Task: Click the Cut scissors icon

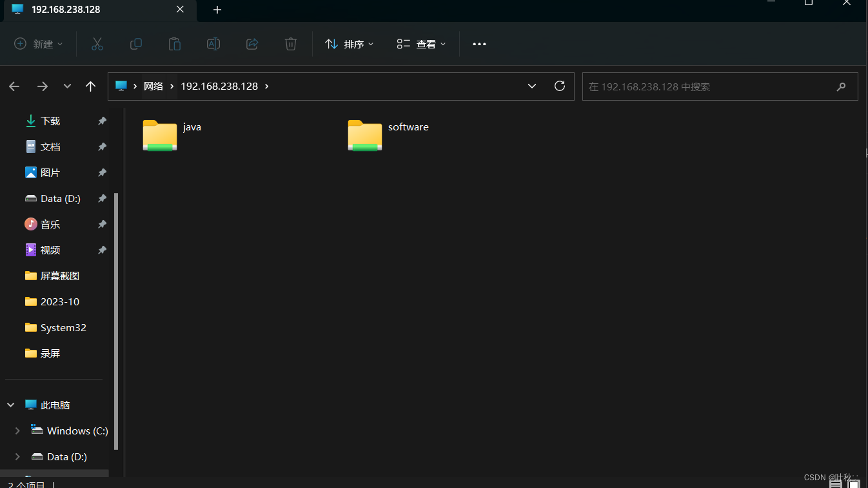Action: (x=97, y=44)
